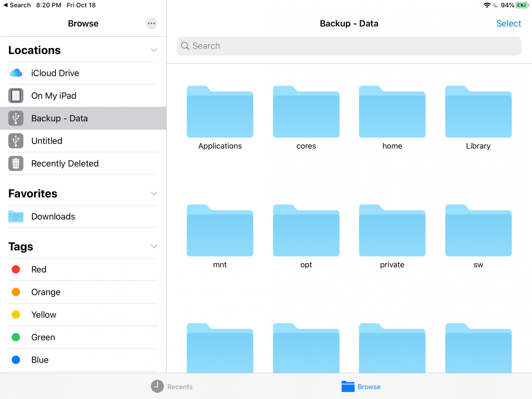The width and height of the screenshot is (532, 399).
Task: Collapse the Tags section
Action: pos(154,247)
